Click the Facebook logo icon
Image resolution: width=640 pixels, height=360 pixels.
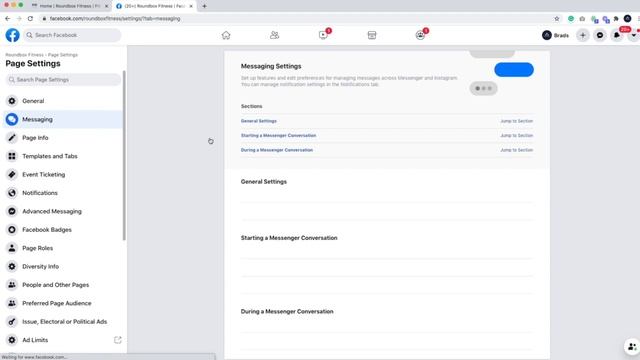pos(12,35)
